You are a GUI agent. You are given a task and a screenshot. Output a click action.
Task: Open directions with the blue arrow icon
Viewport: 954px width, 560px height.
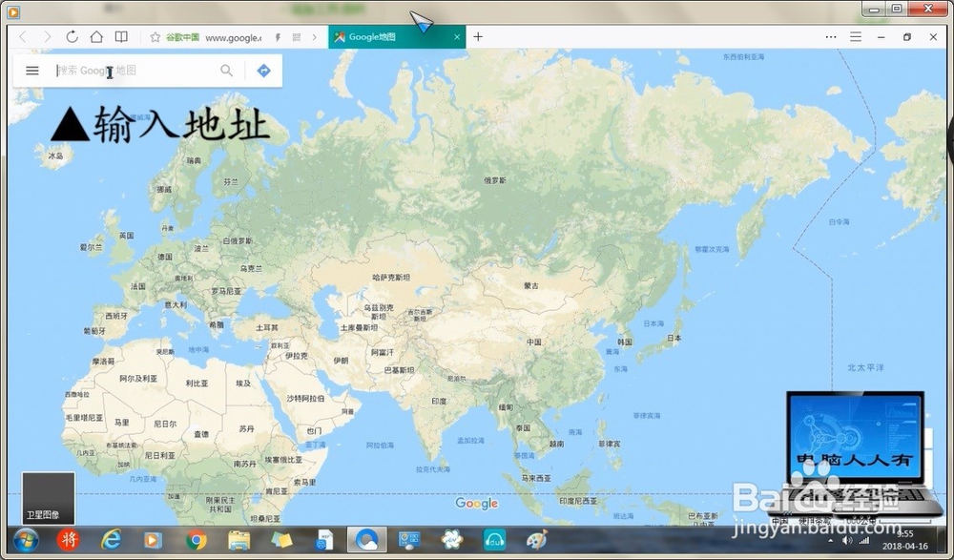[263, 71]
